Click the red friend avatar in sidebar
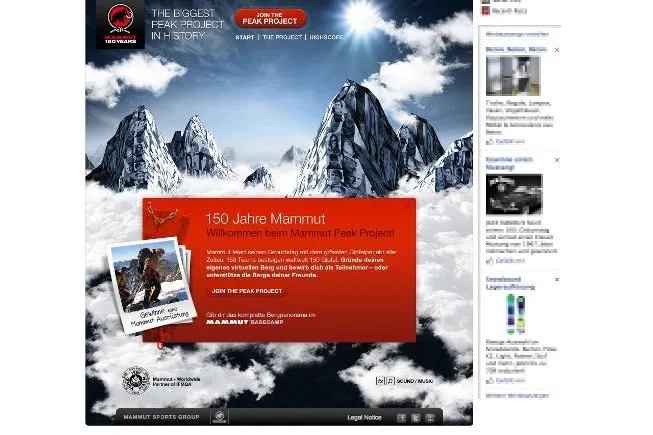Image resolution: width=653 pixels, height=435 pixels. coord(486,11)
